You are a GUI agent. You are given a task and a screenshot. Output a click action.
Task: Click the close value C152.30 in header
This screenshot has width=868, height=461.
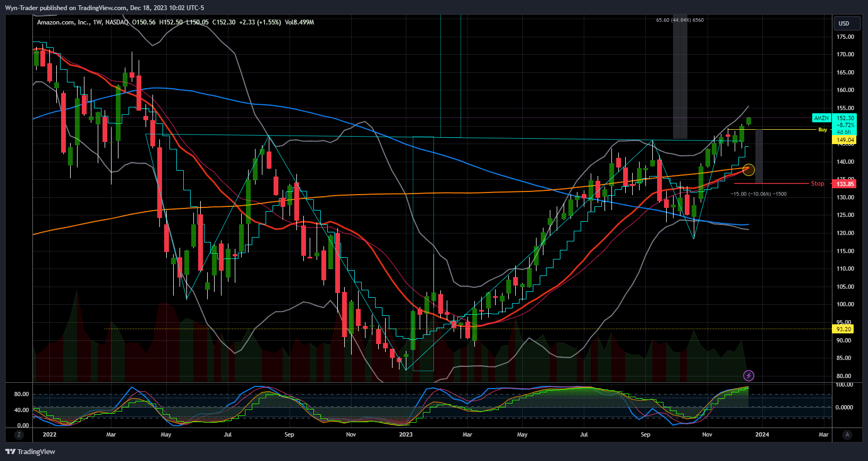point(224,22)
